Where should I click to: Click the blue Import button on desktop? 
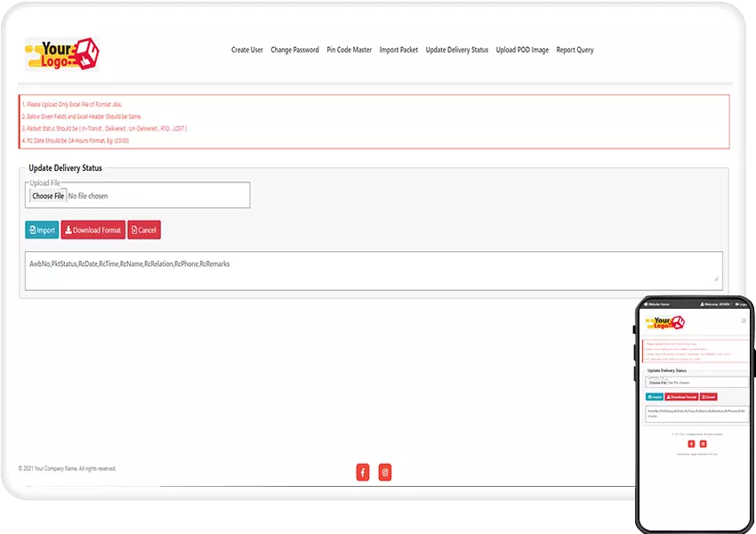coord(42,231)
